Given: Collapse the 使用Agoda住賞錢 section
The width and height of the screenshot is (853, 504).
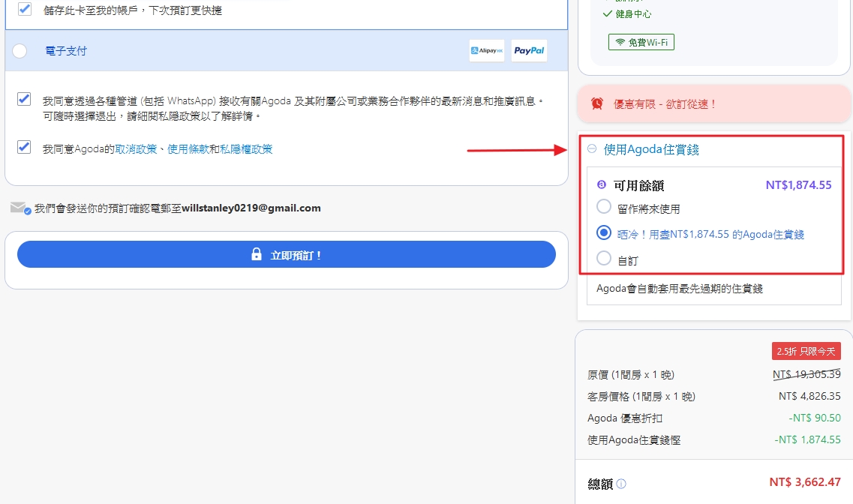Looking at the screenshot, I should click(592, 148).
